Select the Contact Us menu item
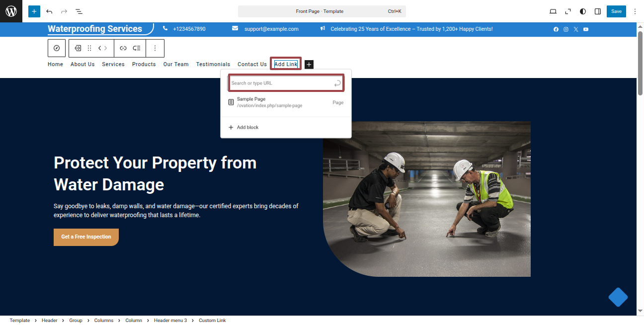Image resolution: width=644 pixels, height=325 pixels. pyautogui.click(x=252, y=64)
